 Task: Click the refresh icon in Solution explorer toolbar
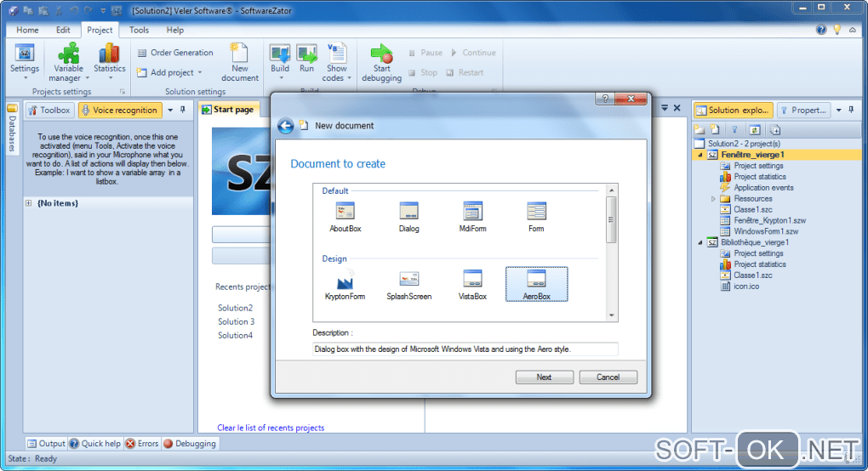pos(755,130)
